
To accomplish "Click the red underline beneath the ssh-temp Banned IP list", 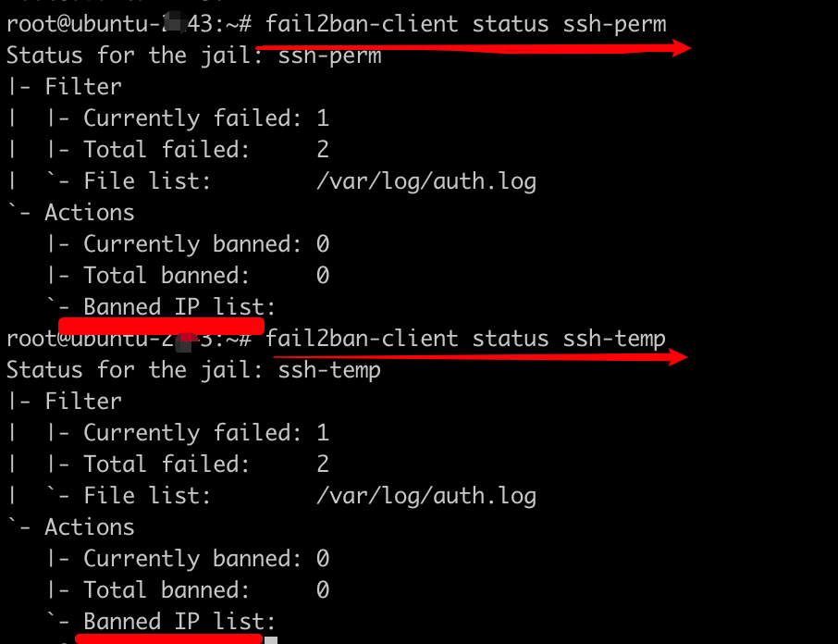I will pyautogui.click(x=169, y=637).
